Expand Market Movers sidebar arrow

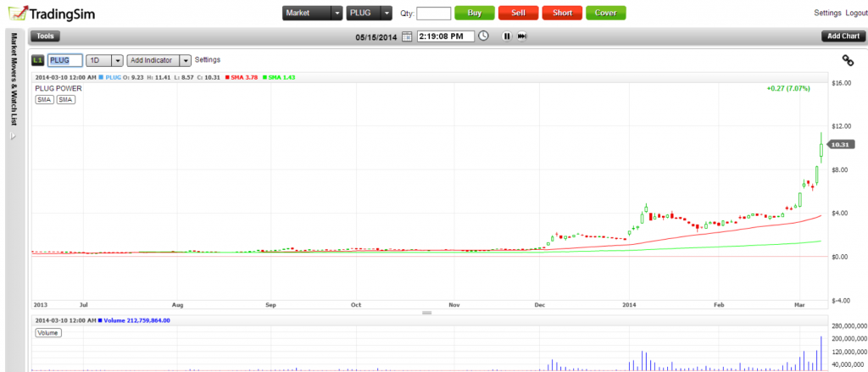(14, 136)
